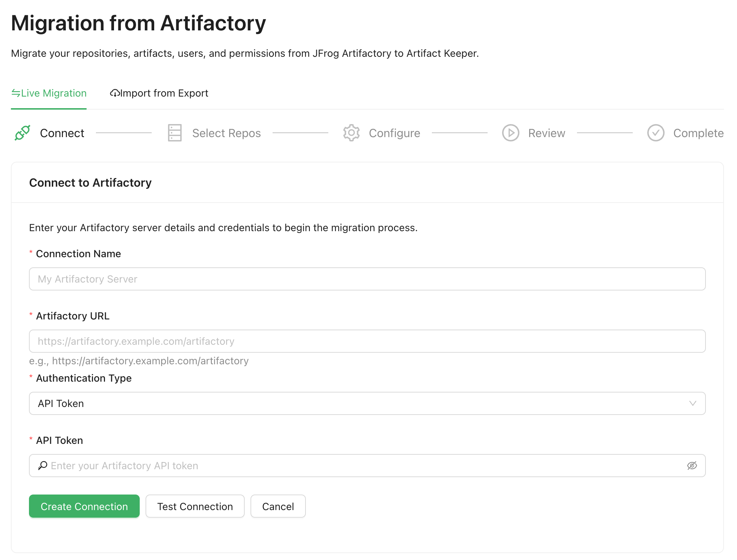The height and width of the screenshot is (560, 737).
Task: Click the Create Connection button
Action: [x=84, y=506]
